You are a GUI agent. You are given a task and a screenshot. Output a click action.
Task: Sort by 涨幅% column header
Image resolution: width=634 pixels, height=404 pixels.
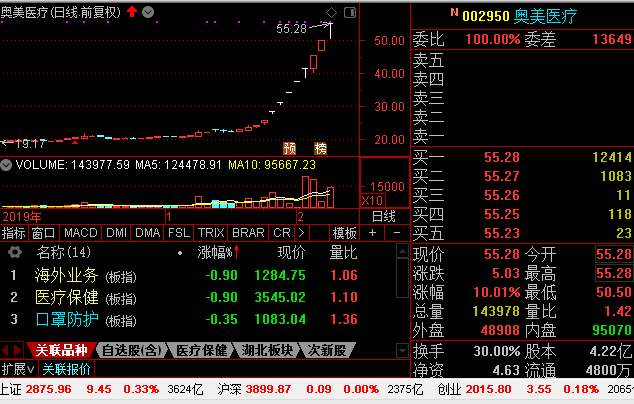(218, 253)
